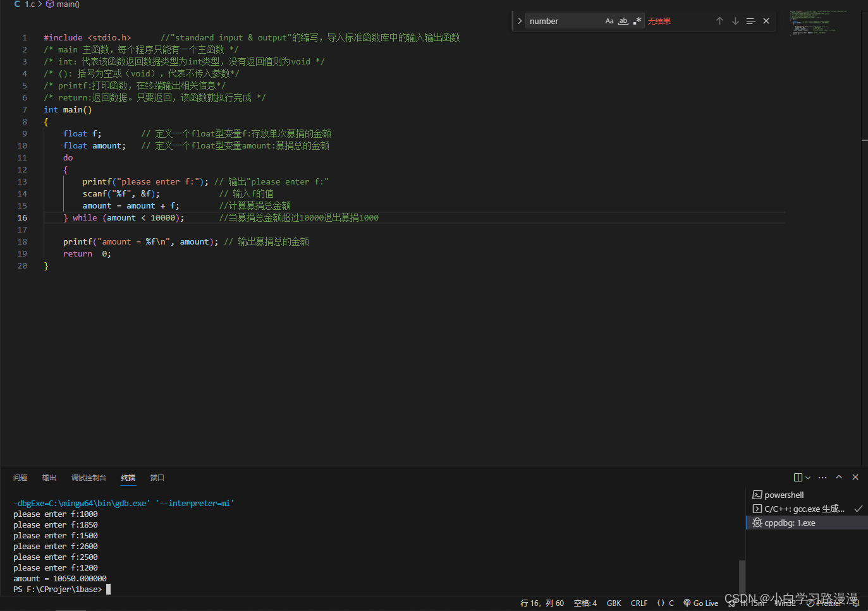868x611 pixels.
Task: Maximize the panel with the up chevron
Action: coord(839,478)
